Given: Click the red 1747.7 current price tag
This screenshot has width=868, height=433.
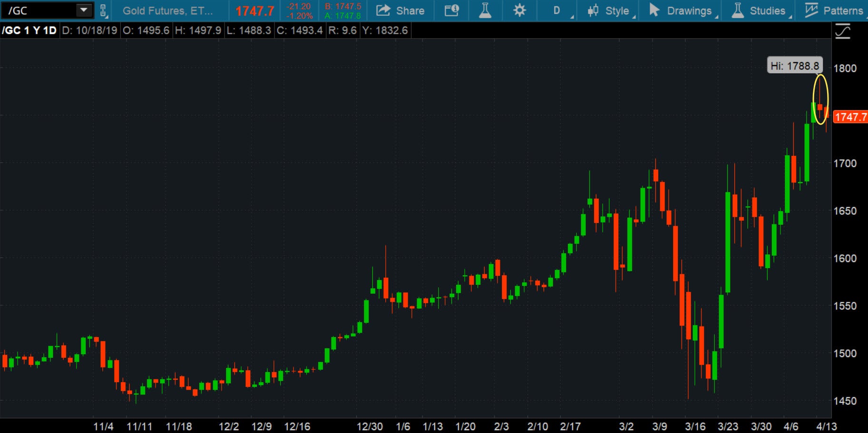Looking at the screenshot, I should pyautogui.click(x=851, y=117).
